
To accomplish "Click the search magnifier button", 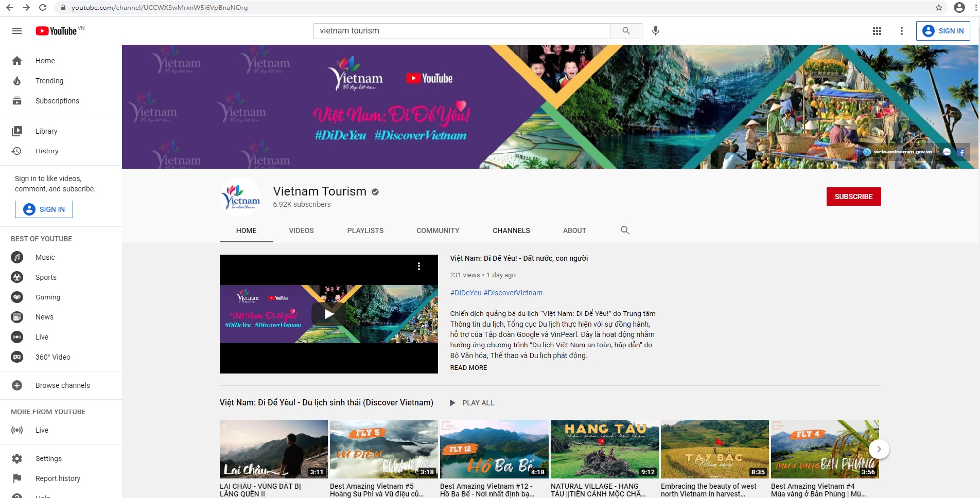I will pyautogui.click(x=626, y=31).
